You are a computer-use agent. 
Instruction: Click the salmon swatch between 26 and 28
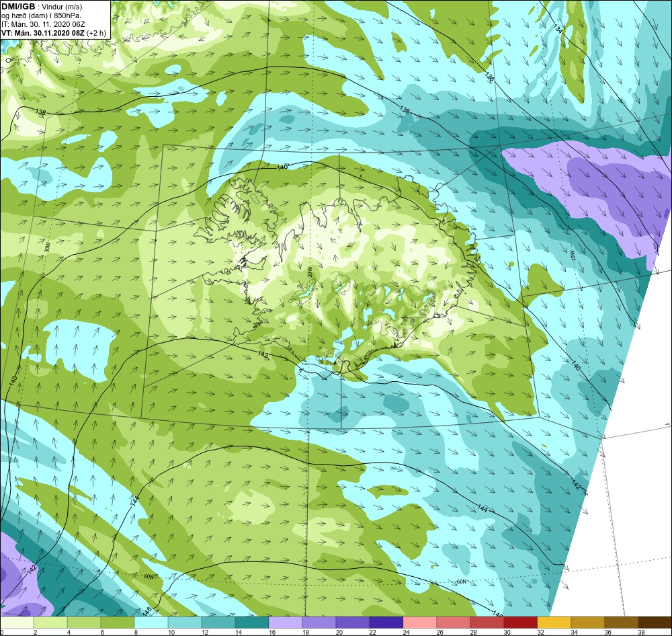coord(454,623)
